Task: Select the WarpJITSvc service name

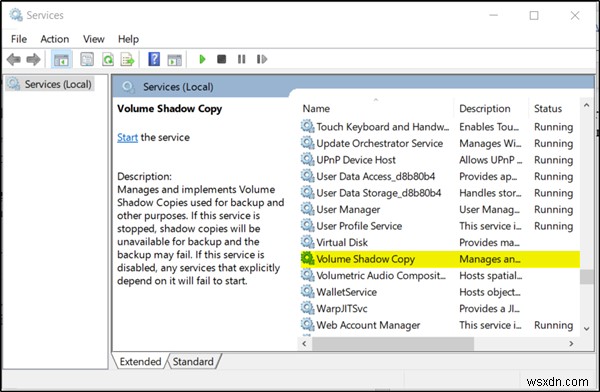Action: (342, 309)
